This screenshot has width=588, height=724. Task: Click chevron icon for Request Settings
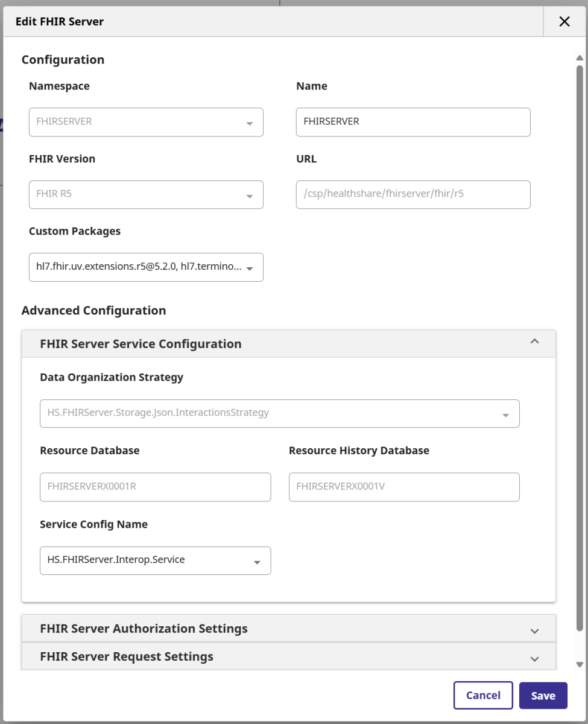pos(534,659)
